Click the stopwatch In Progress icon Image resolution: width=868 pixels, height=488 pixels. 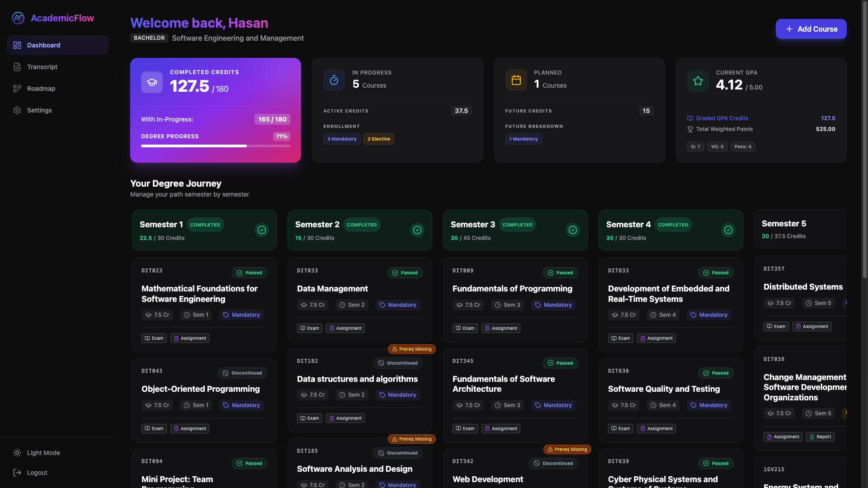point(334,80)
